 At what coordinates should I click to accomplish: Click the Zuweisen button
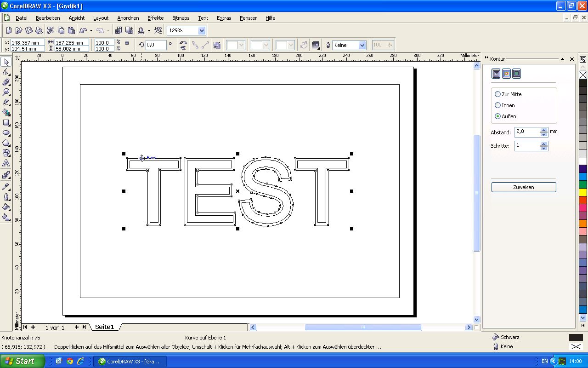524,187
